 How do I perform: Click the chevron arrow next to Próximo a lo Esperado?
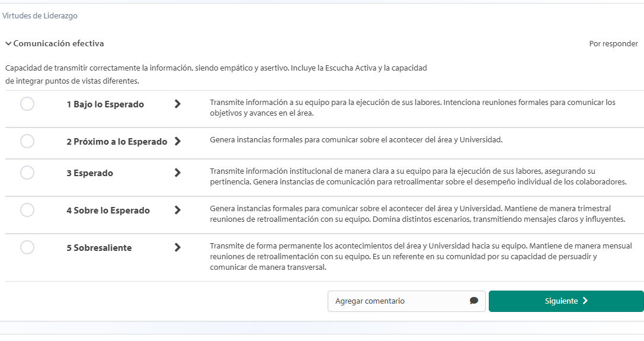pos(177,141)
